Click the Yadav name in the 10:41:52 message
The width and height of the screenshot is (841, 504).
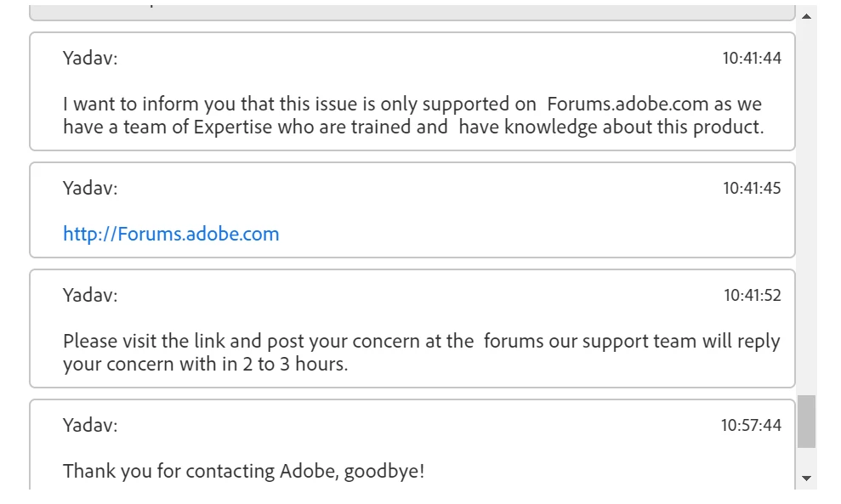[90, 295]
